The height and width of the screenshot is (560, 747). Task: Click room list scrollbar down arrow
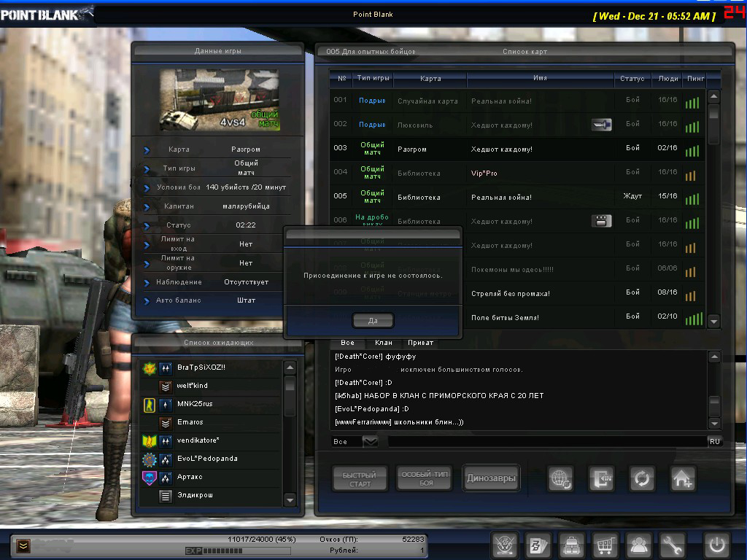tap(713, 322)
